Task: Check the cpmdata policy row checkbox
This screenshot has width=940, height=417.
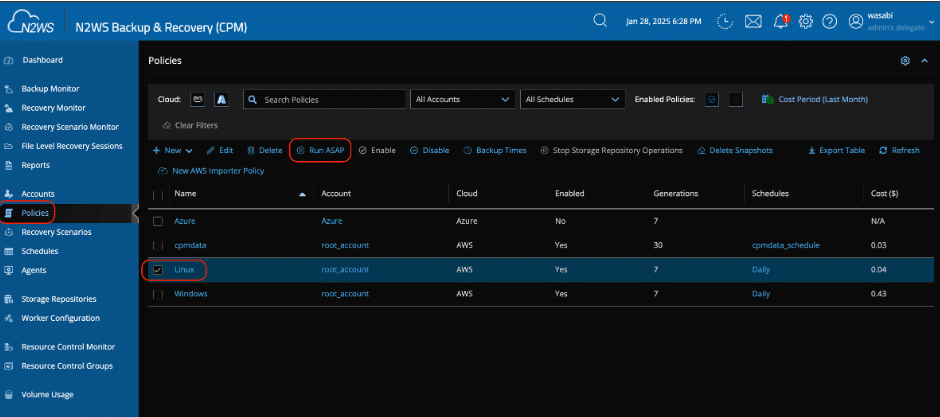Action: click(x=158, y=246)
